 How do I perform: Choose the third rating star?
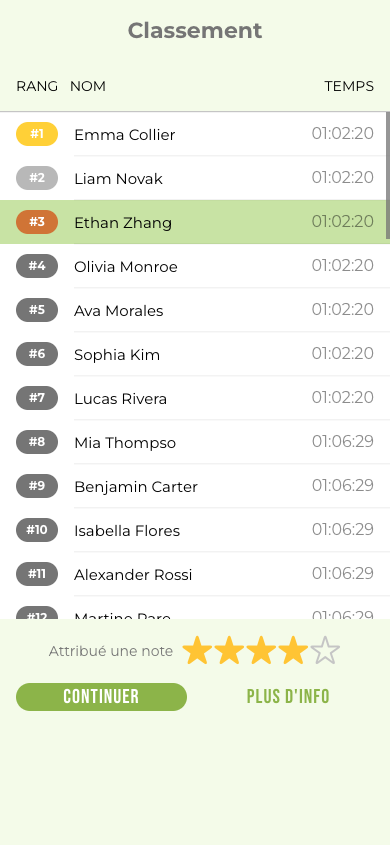(x=261, y=650)
